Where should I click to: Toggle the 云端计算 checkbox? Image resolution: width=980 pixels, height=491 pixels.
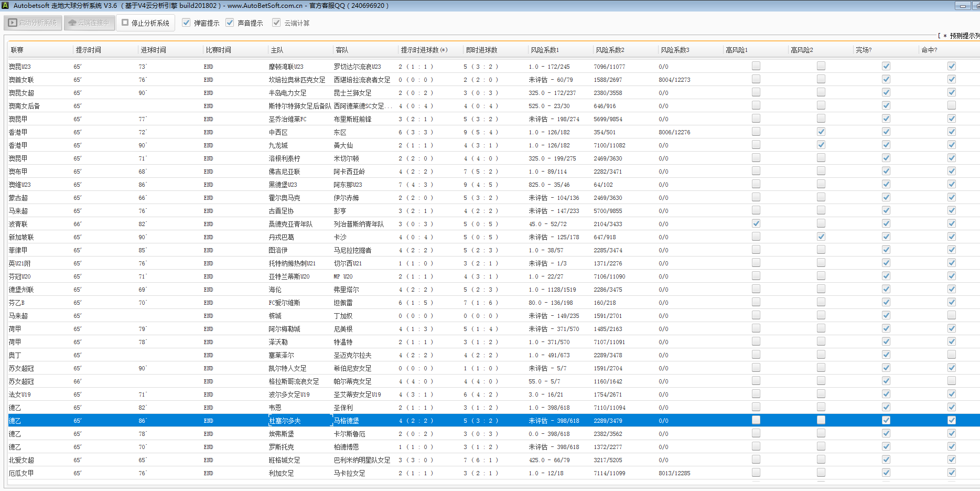click(276, 23)
